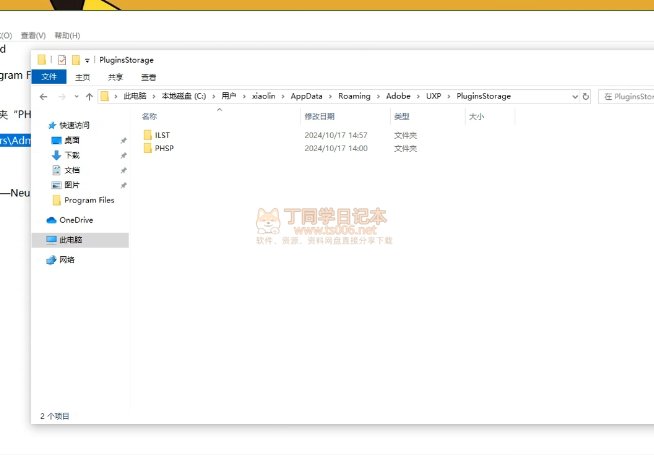
Task: Select the PHSP folder icon
Action: pos(148,148)
